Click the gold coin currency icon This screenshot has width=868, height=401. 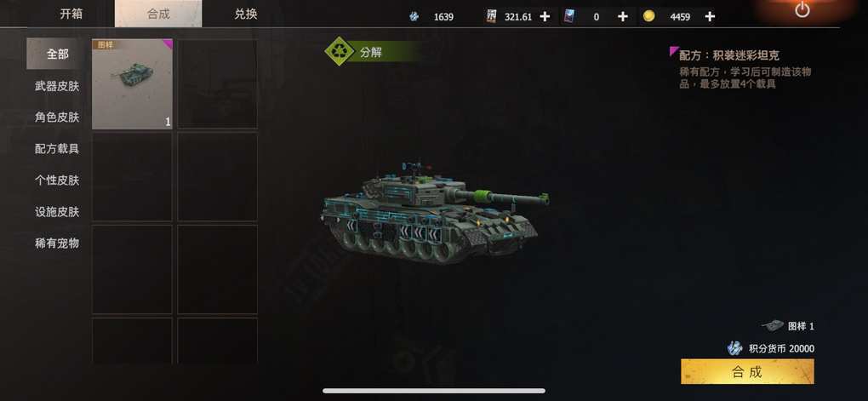[649, 16]
